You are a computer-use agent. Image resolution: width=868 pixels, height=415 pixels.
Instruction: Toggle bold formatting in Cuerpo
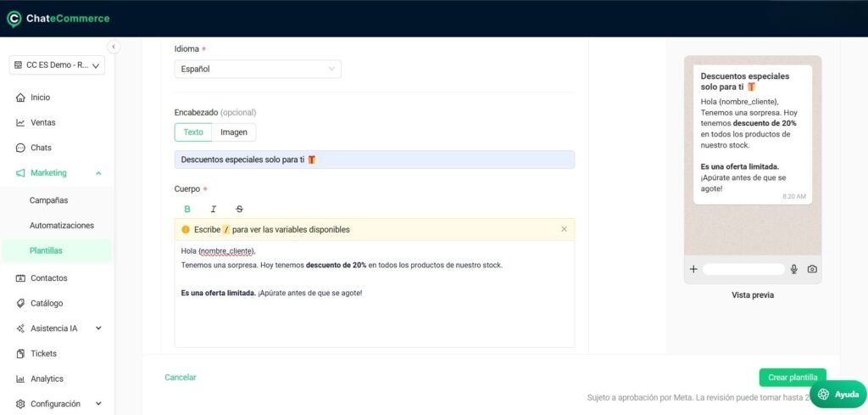[x=187, y=209]
